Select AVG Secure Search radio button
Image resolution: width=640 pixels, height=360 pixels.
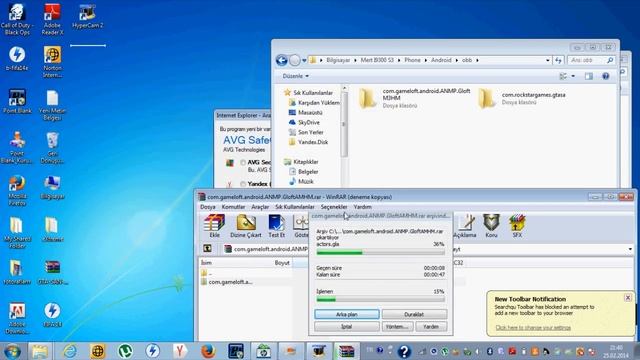pyautogui.click(x=243, y=162)
